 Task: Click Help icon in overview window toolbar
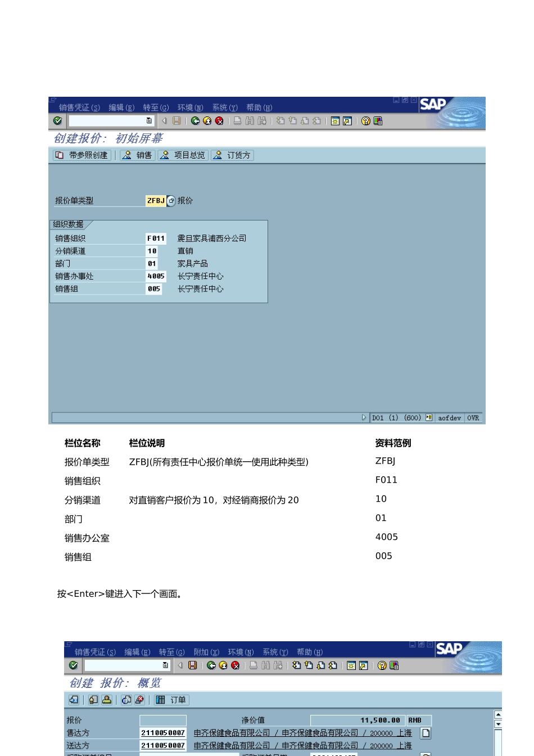(382, 665)
